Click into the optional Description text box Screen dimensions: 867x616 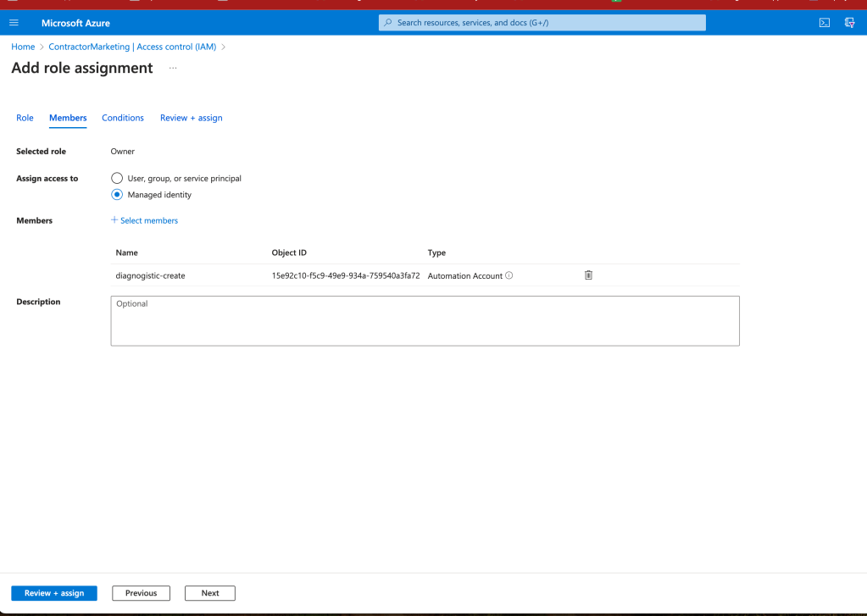[x=425, y=321]
